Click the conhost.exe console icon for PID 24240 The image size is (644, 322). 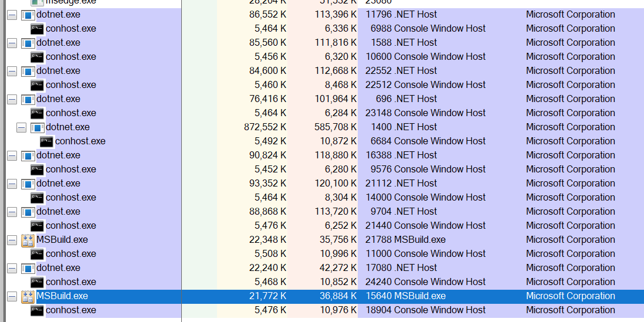38,282
